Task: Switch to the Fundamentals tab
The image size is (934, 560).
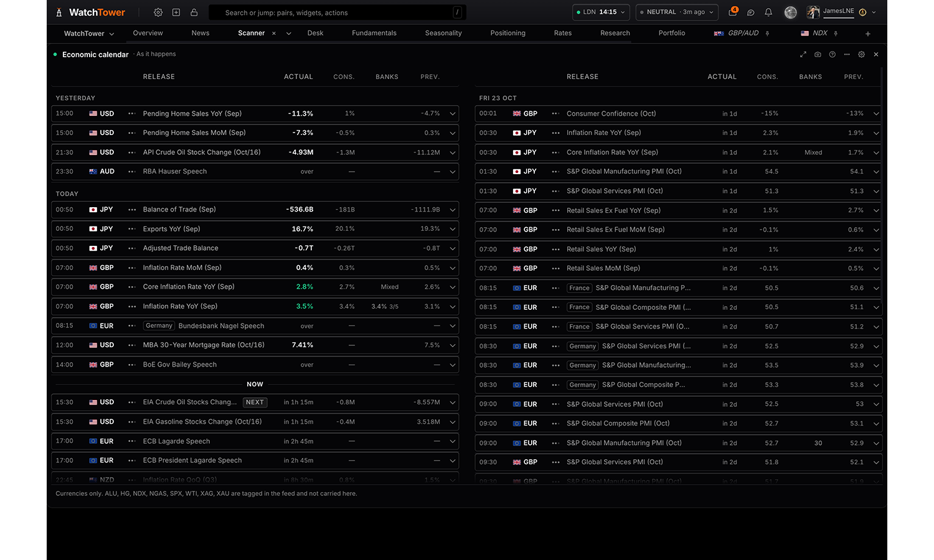Action: [374, 34]
